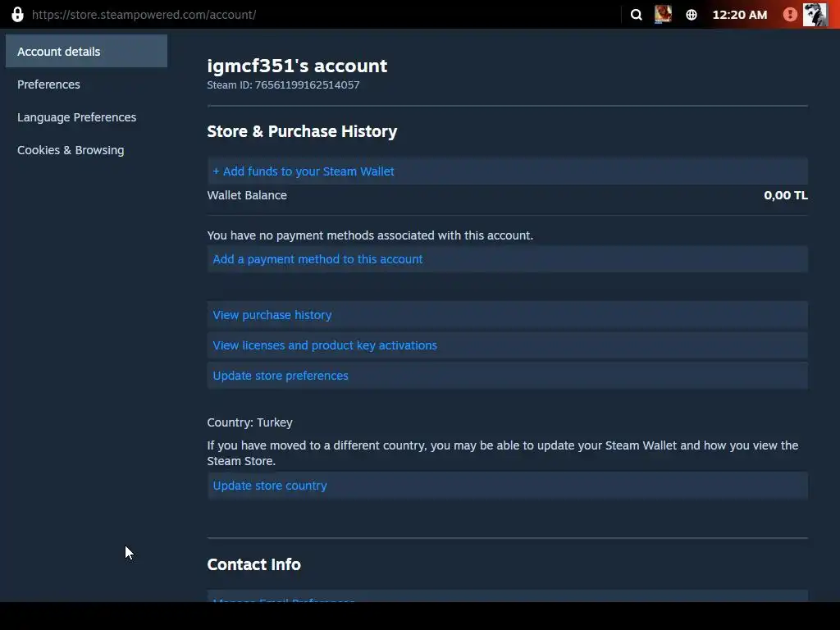
Task: Open the Preferences section
Action: click(x=48, y=84)
